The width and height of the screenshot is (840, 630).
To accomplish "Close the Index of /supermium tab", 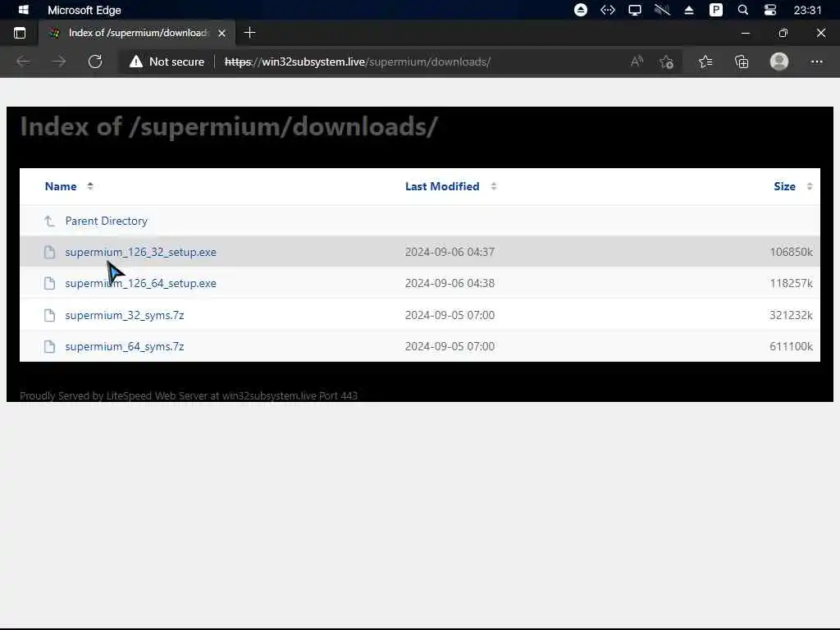I will (x=221, y=33).
